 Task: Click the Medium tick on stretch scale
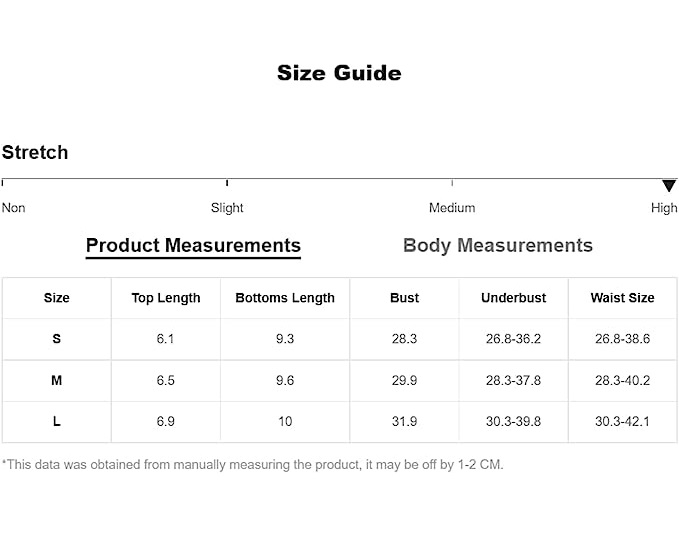452,183
